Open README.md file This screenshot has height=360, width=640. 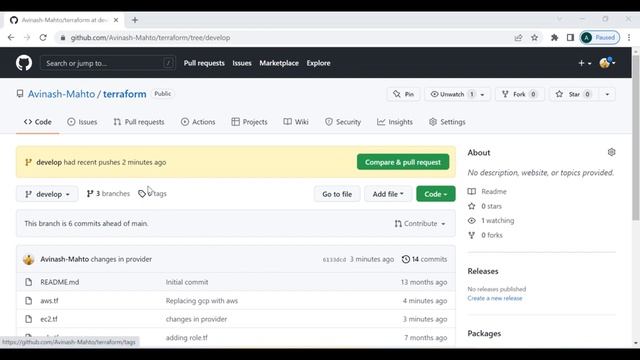tap(60, 282)
